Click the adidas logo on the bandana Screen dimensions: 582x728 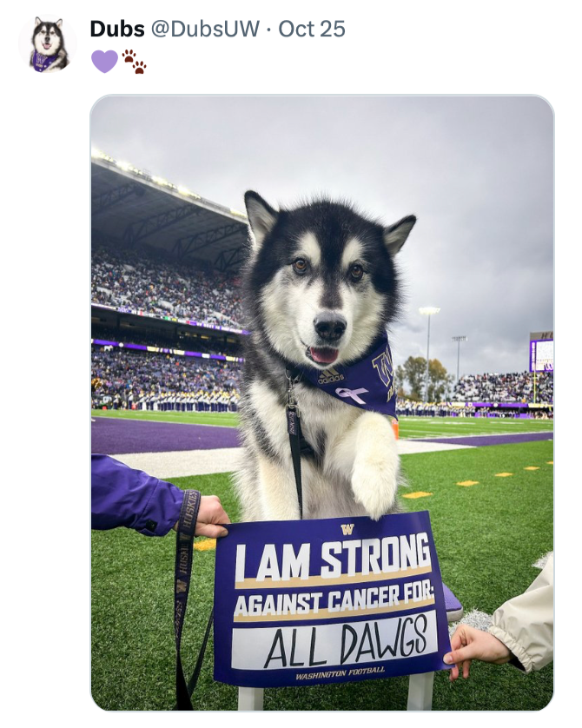click(331, 377)
